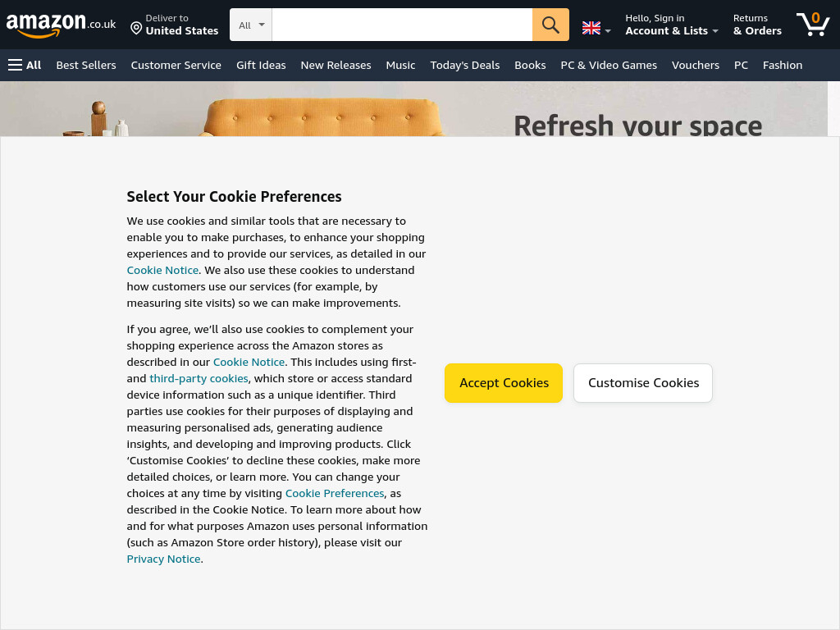Open the shopping cart icon

pos(813,25)
